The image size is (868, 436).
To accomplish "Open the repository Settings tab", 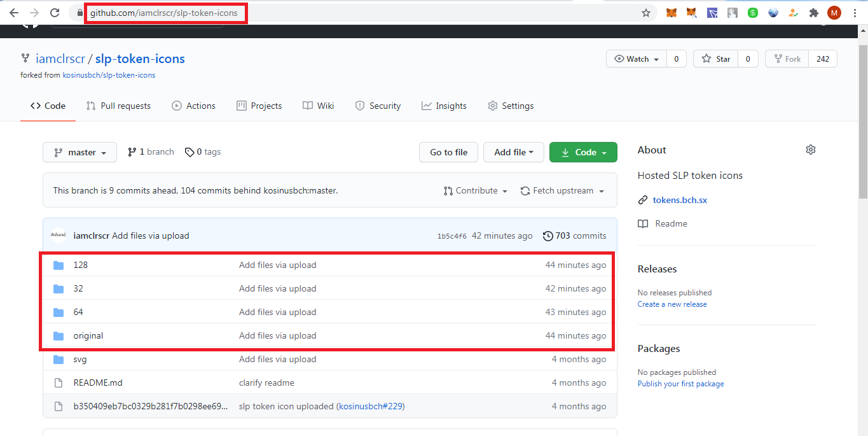I will pyautogui.click(x=511, y=106).
